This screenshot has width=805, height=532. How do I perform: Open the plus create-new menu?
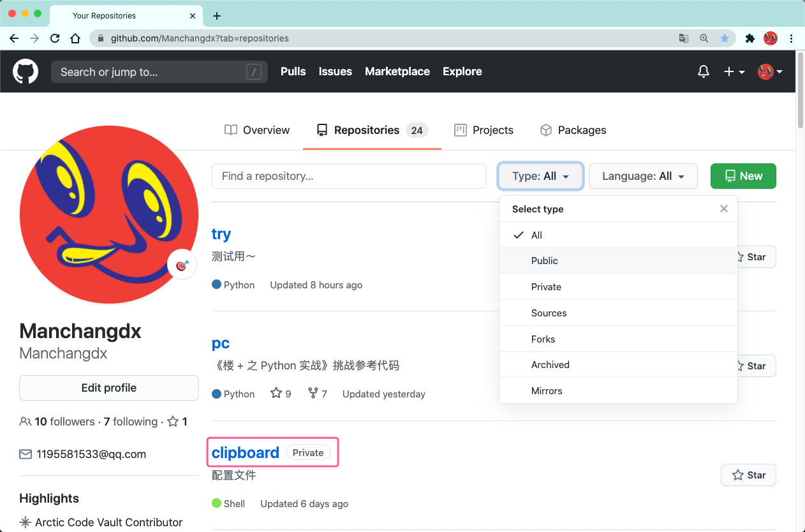[x=734, y=71]
